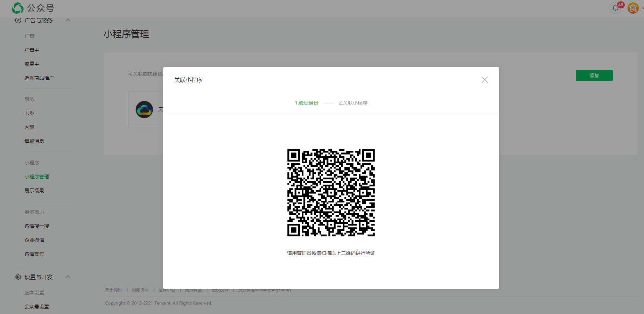This screenshot has height=314, width=644.
Task: Click the Copyright 2012-2021 Tencent text
Action: point(159,303)
